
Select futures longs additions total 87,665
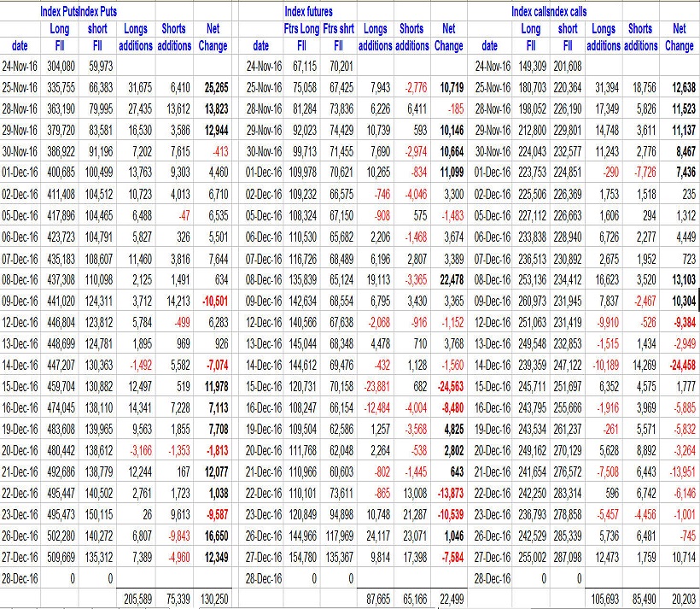(378, 599)
